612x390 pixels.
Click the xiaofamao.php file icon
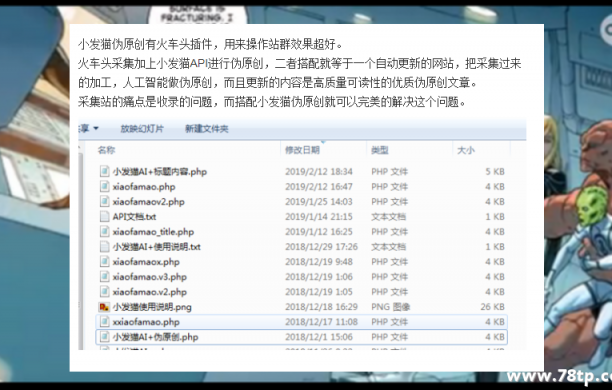pyautogui.click(x=104, y=187)
